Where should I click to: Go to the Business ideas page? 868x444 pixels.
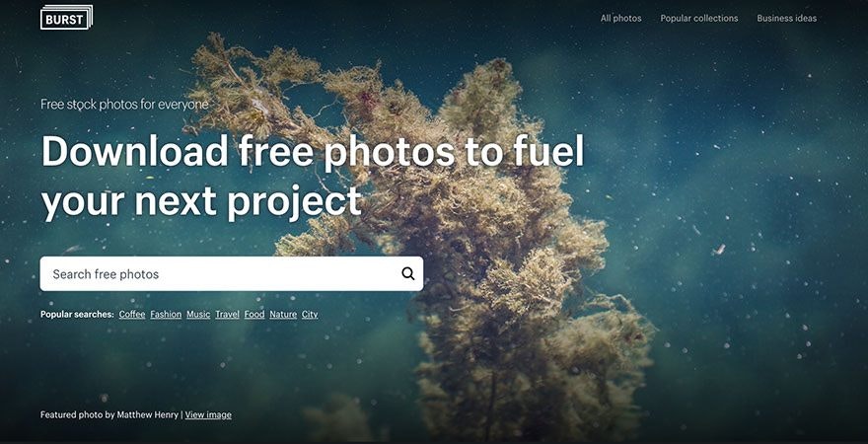(787, 19)
